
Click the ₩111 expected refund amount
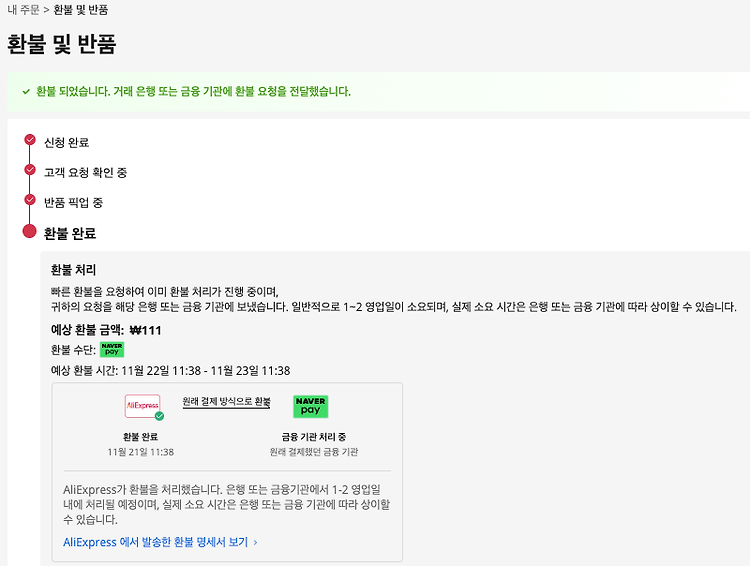(146, 330)
